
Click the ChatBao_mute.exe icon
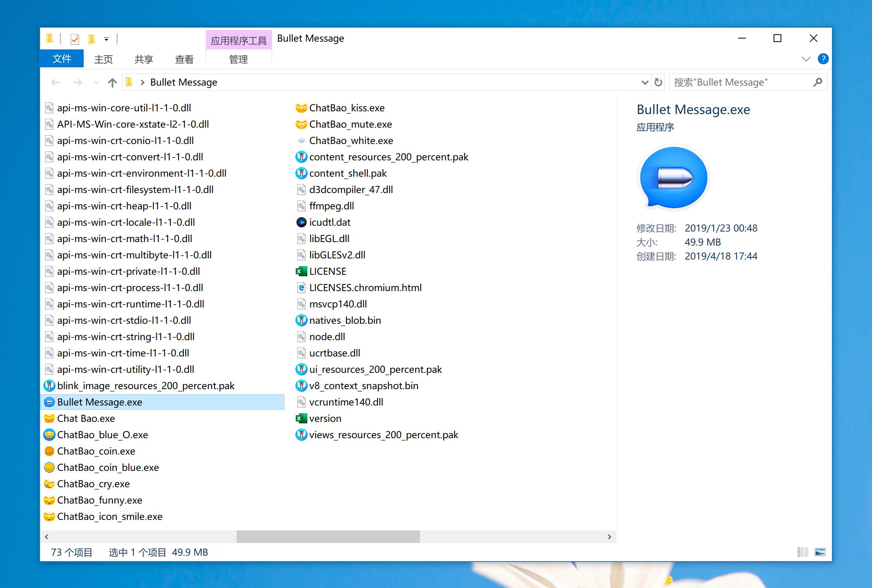click(301, 124)
